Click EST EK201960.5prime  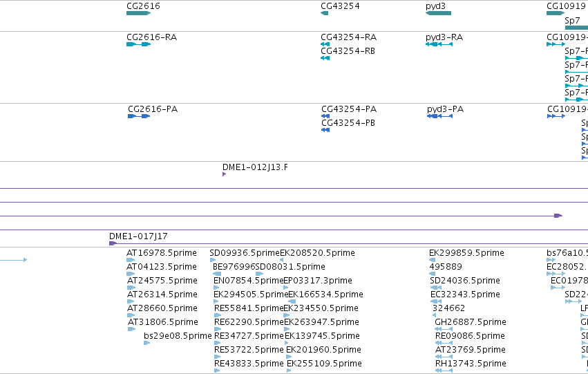pos(323,350)
